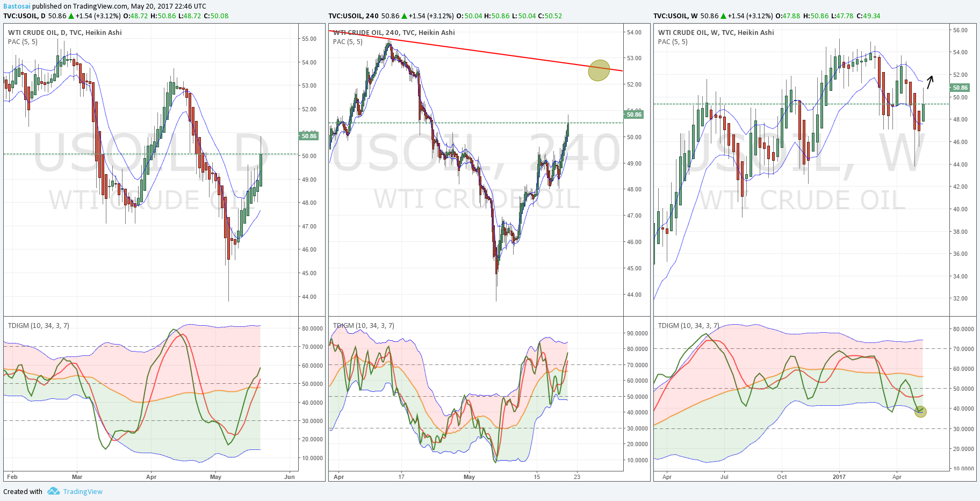Click 'Oct' on the weekly chart time axis

pyautogui.click(x=782, y=477)
